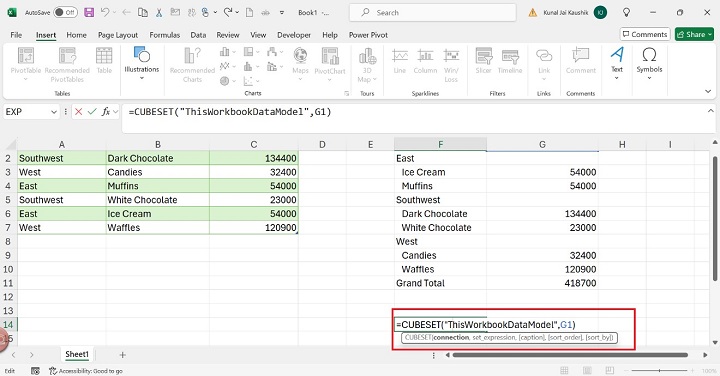The height and width of the screenshot is (376, 720).
Task: Click the yellow account warning icon
Action: (x=532, y=12)
